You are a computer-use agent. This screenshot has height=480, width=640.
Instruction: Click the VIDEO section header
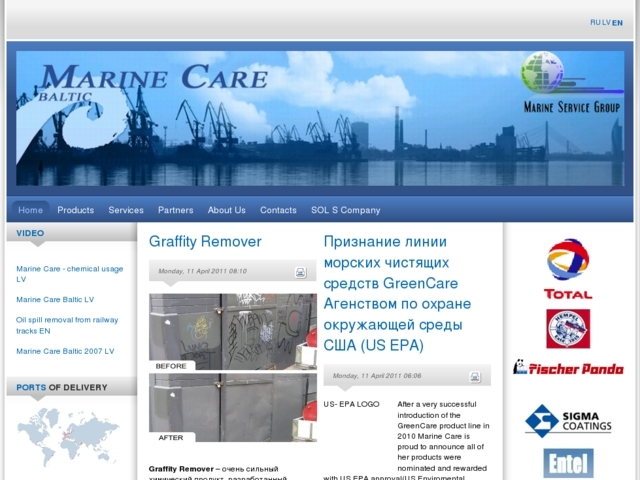click(x=30, y=233)
